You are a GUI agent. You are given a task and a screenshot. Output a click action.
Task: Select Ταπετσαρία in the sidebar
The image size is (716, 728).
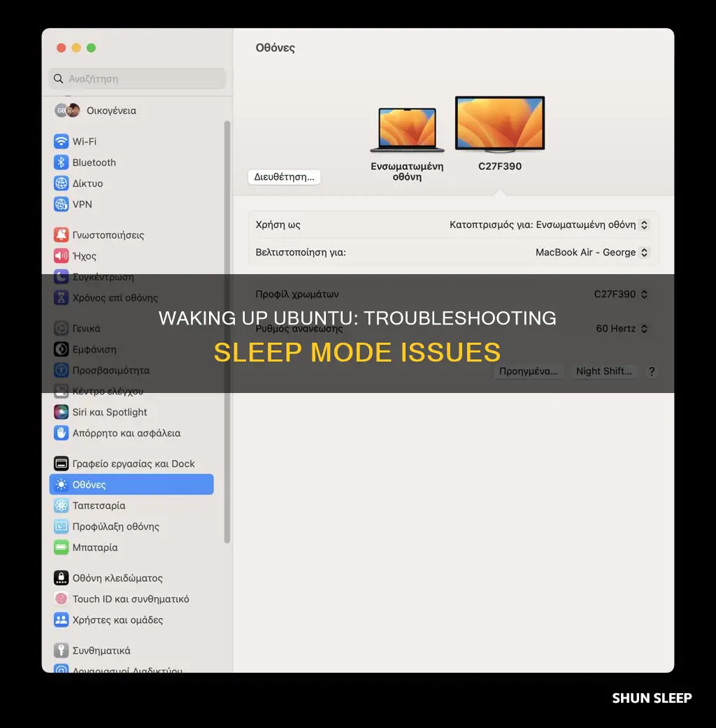pyautogui.click(x=99, y=505)
